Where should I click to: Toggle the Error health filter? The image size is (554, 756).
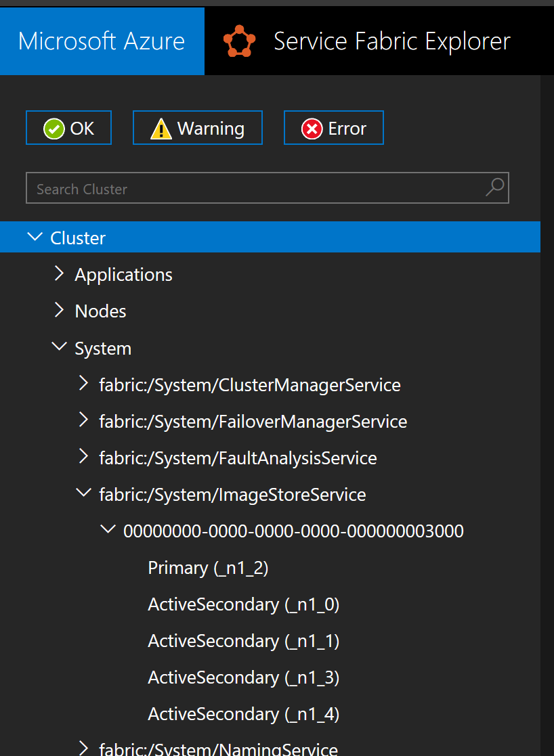[333, 128]
